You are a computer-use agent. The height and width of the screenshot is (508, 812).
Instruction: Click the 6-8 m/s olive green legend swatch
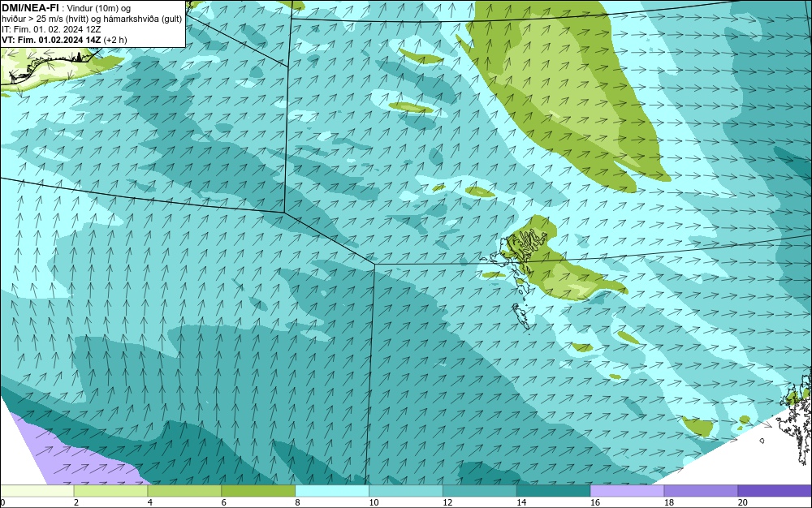[x=258, y=491]
